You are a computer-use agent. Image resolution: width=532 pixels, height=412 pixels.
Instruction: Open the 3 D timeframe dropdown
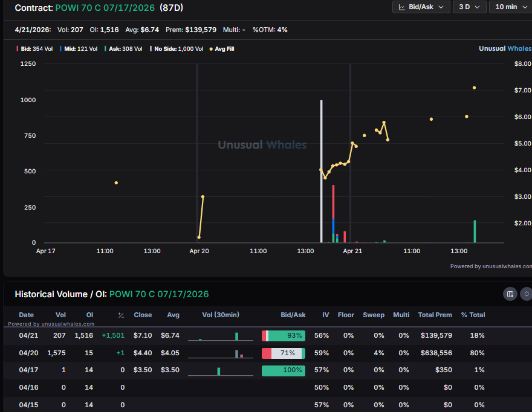[470, 7]
